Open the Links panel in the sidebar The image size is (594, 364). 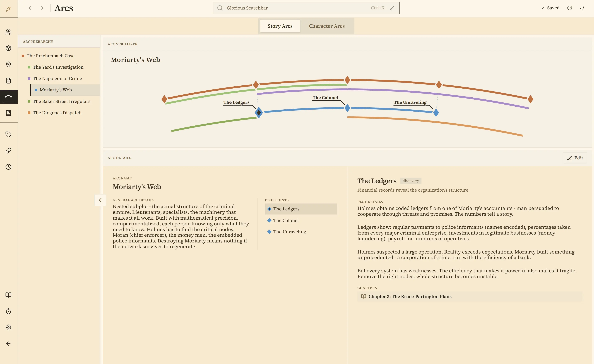coord(9,150)
